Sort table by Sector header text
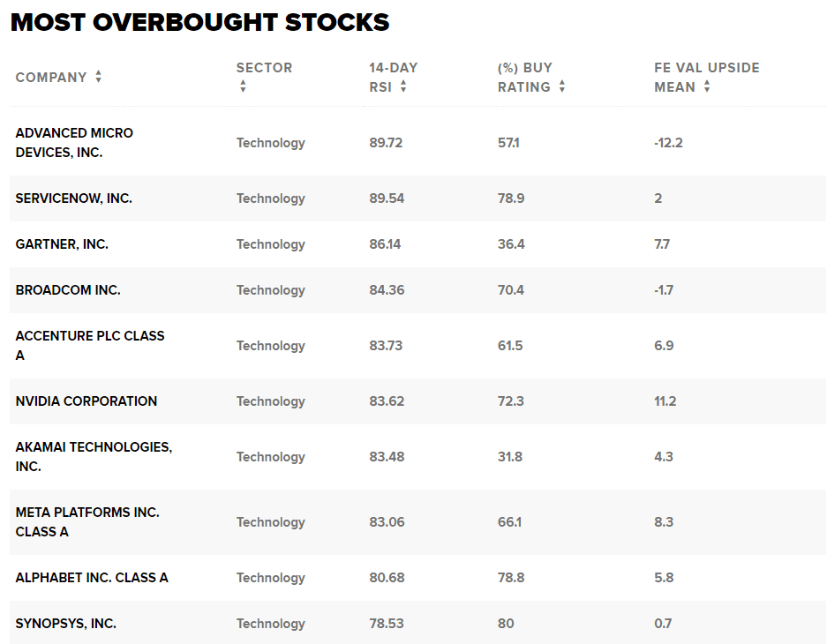827x644 pixels. (x=264, y=68)
